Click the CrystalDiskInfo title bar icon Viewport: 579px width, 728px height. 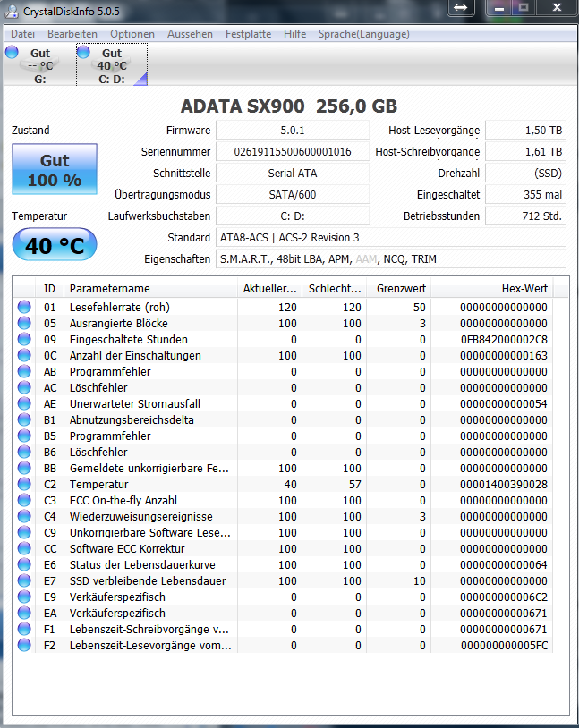click(x=11, y=11)
